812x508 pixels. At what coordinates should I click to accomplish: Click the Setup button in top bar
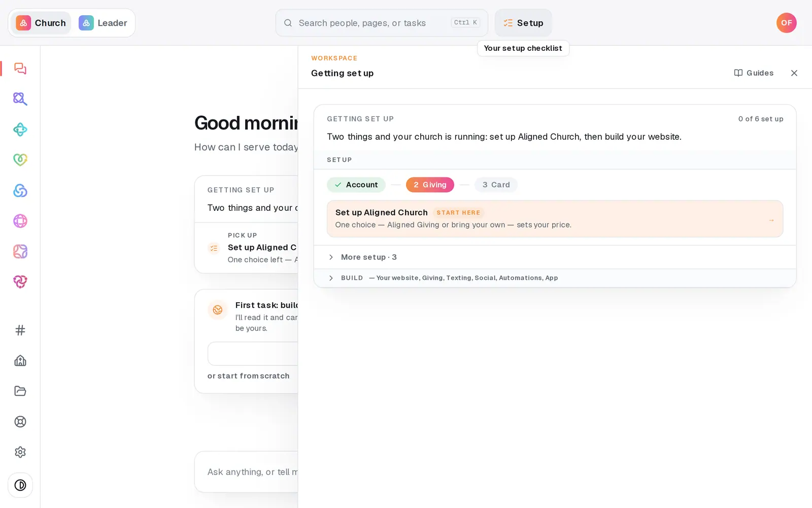click(523, 23)
